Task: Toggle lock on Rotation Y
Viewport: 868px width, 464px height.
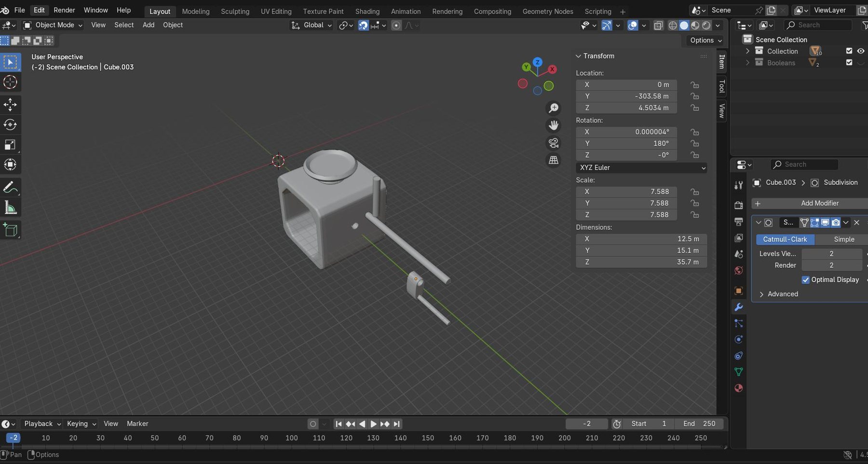Action: (x=694, y=144)
